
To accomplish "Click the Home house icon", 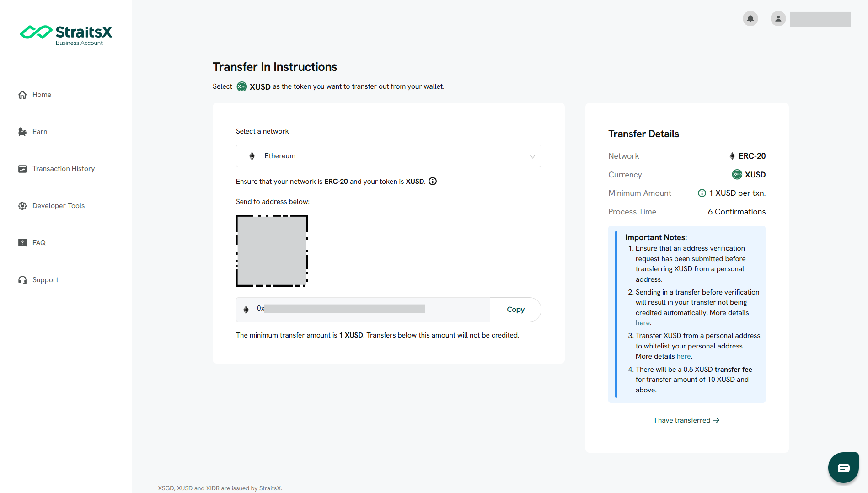I will [22, 95].
